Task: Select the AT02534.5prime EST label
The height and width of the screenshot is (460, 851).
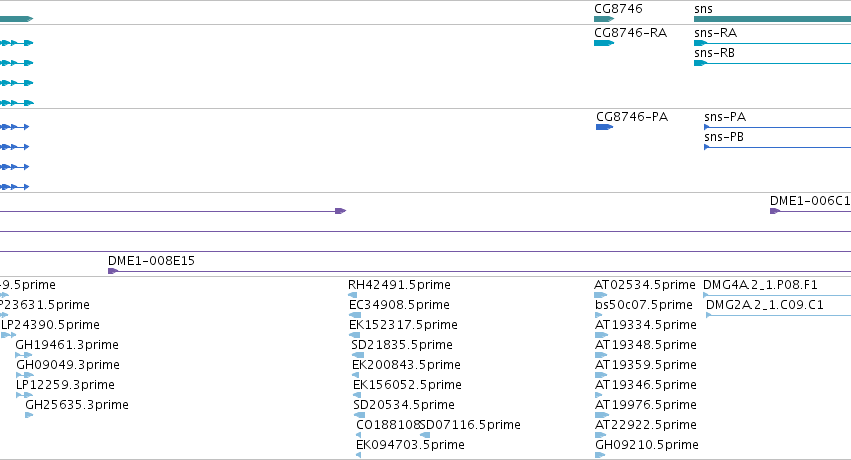Action: (645, 285)
